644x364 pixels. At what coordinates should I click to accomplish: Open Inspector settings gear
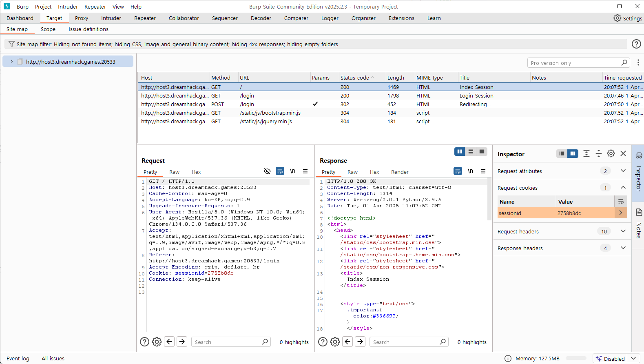611,154
